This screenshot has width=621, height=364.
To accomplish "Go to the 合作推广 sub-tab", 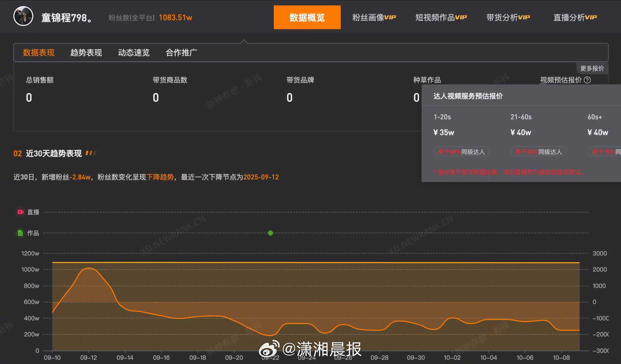I will point(181,53).
